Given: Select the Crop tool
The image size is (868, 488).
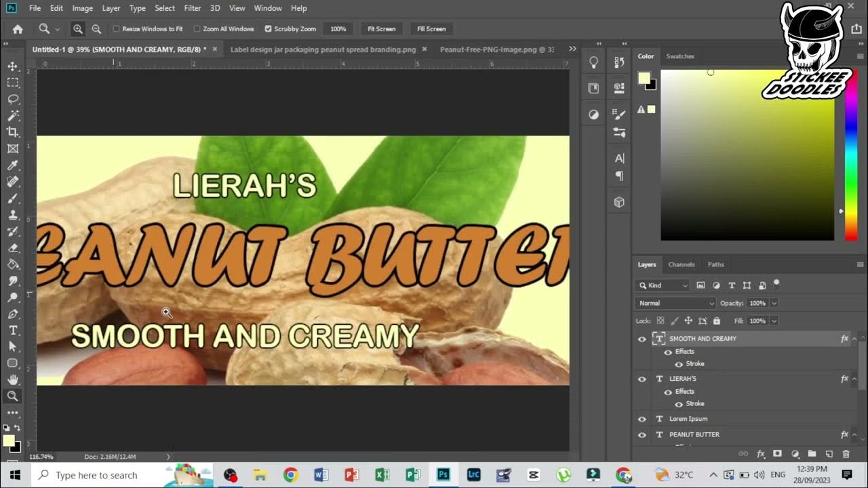Looking at the screenshot, I should [x=13, y=132].
